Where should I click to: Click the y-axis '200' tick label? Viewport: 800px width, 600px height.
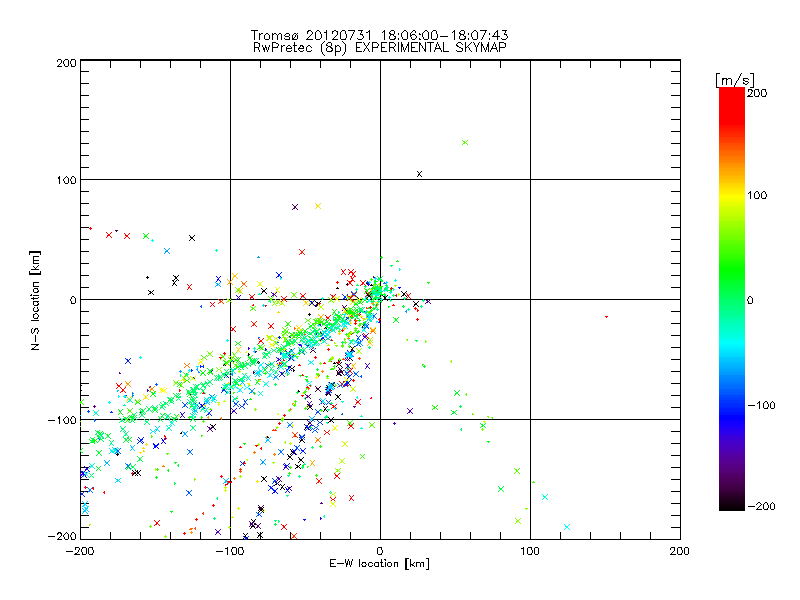tap(66, 63)
